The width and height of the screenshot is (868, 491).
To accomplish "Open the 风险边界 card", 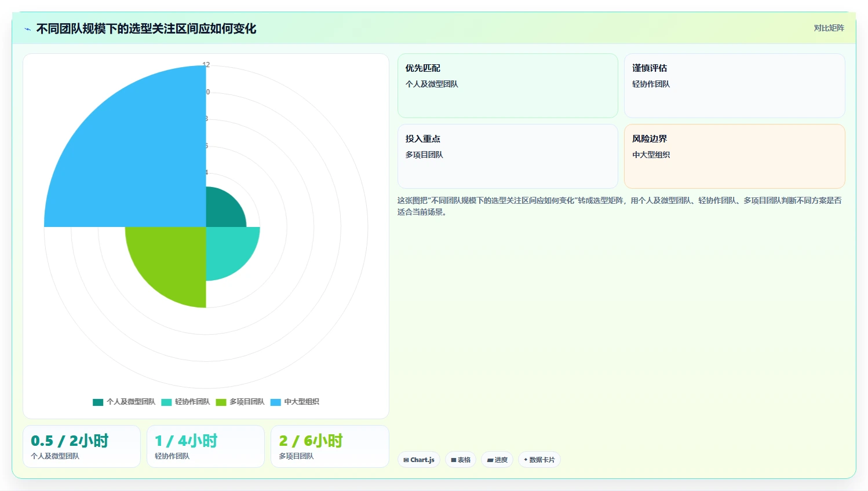I will click(x=734, y=156).
